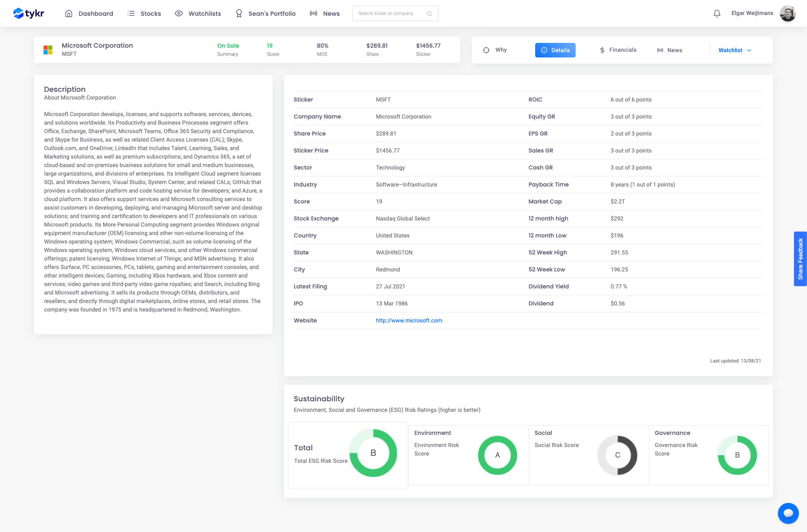Open notifications bell

click(717, 13)
